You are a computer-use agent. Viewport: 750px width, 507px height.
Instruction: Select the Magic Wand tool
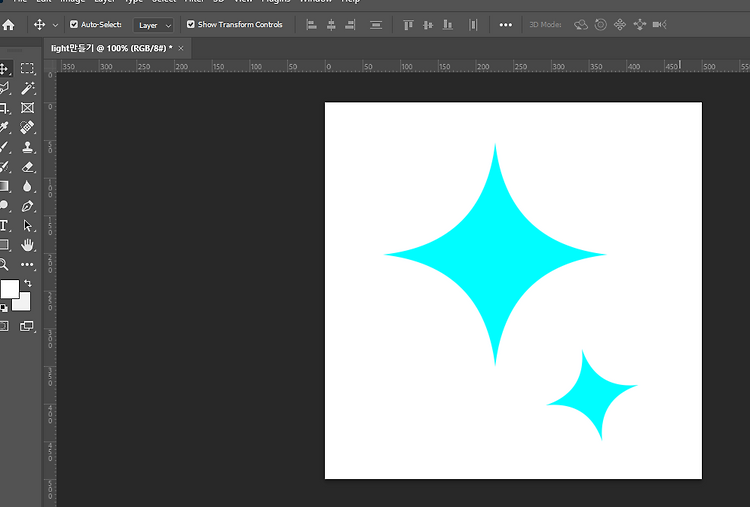coord(27,88)
